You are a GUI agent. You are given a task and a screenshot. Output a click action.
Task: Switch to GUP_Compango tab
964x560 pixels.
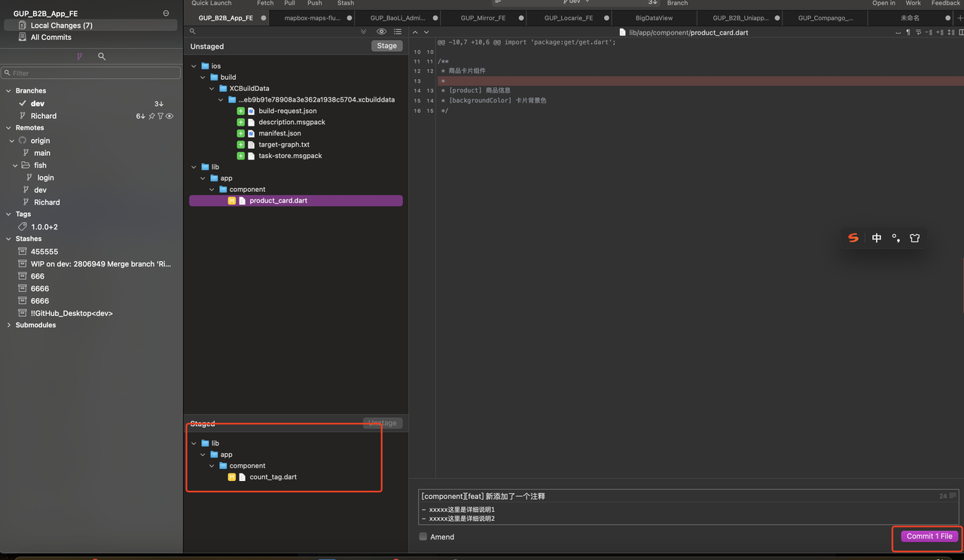pos(825,18)
